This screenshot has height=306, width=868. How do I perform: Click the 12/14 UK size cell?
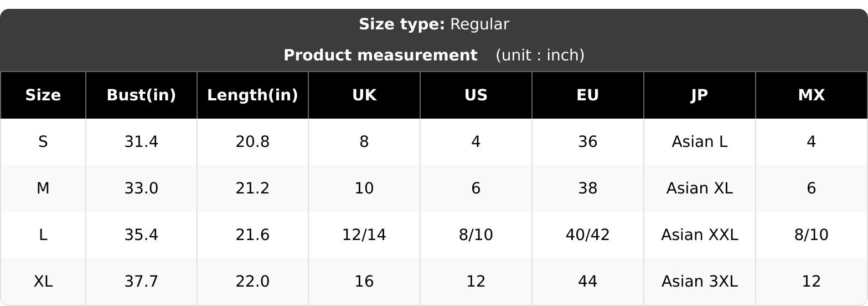click(364, 235)
